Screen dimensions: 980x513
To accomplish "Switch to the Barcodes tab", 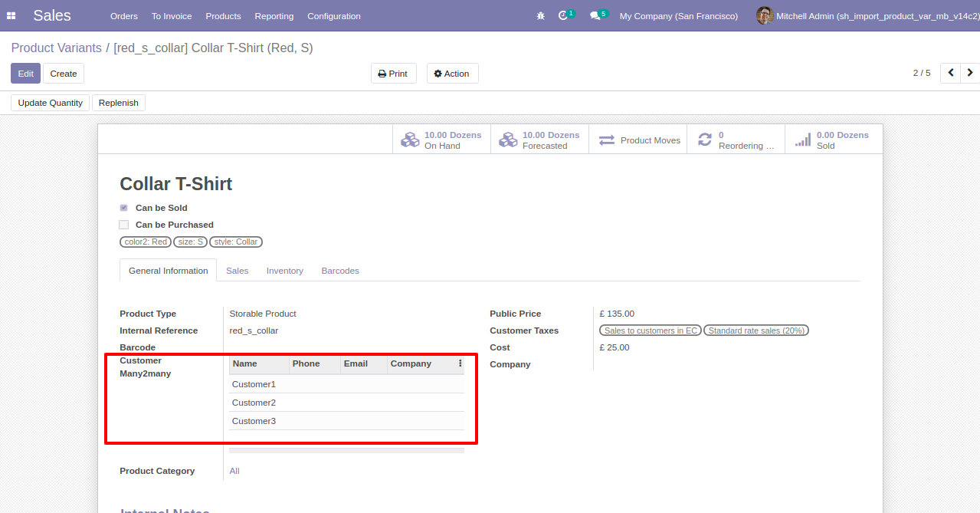I will 340,271.
